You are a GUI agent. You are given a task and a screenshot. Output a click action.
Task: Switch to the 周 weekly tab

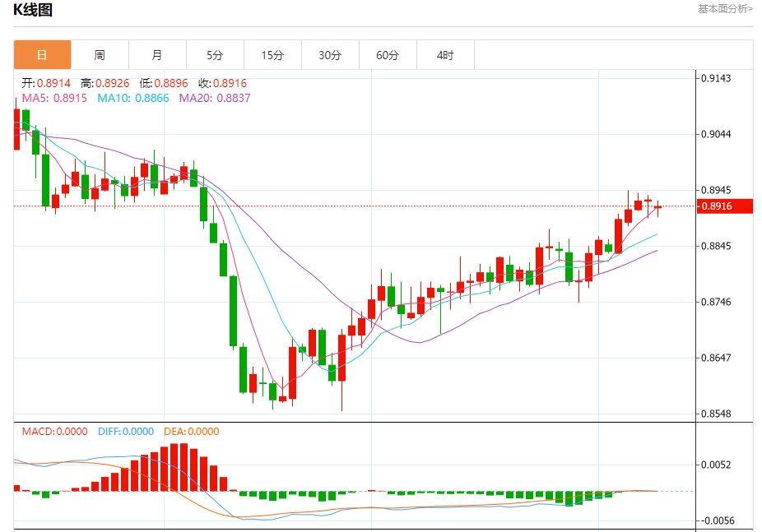pyautogui.click(x=100, y=55)
